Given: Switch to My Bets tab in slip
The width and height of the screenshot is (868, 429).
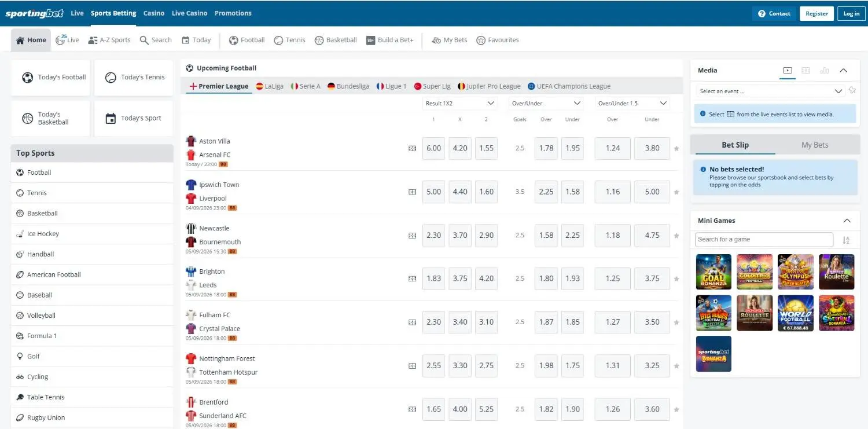Looking at the screenshot, I should coord(815,145).
